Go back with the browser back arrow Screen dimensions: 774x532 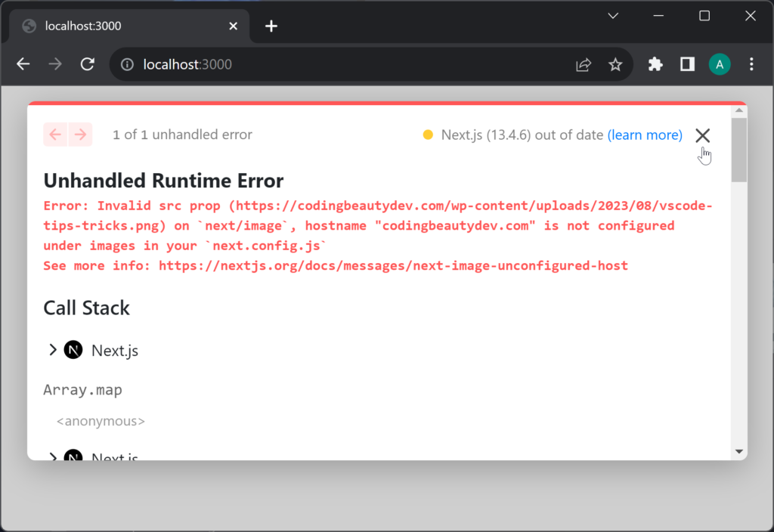click(23, 64)
